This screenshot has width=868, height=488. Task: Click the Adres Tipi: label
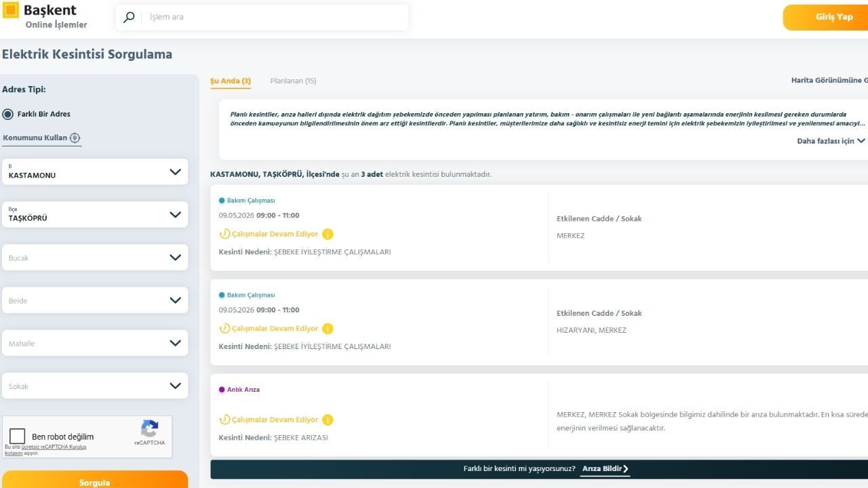tap(24, 89)
